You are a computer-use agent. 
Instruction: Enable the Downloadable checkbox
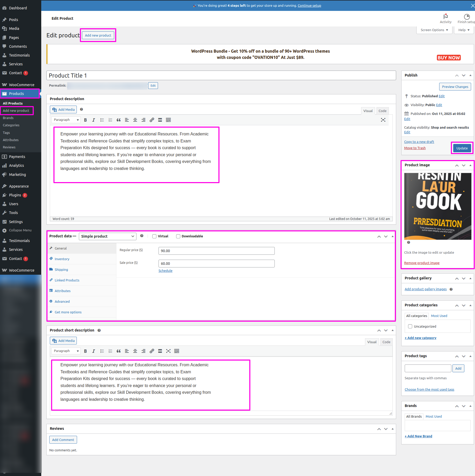(x=178, y=236)
